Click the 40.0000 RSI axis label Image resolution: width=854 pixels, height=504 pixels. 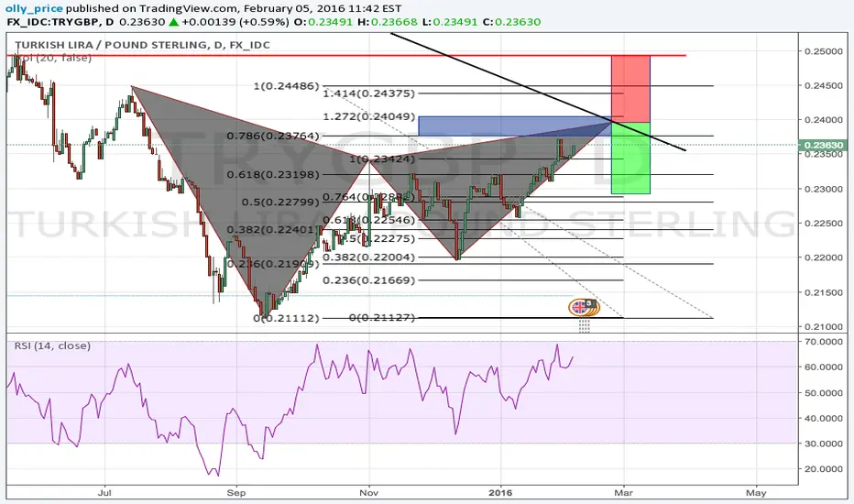[824, 419]
